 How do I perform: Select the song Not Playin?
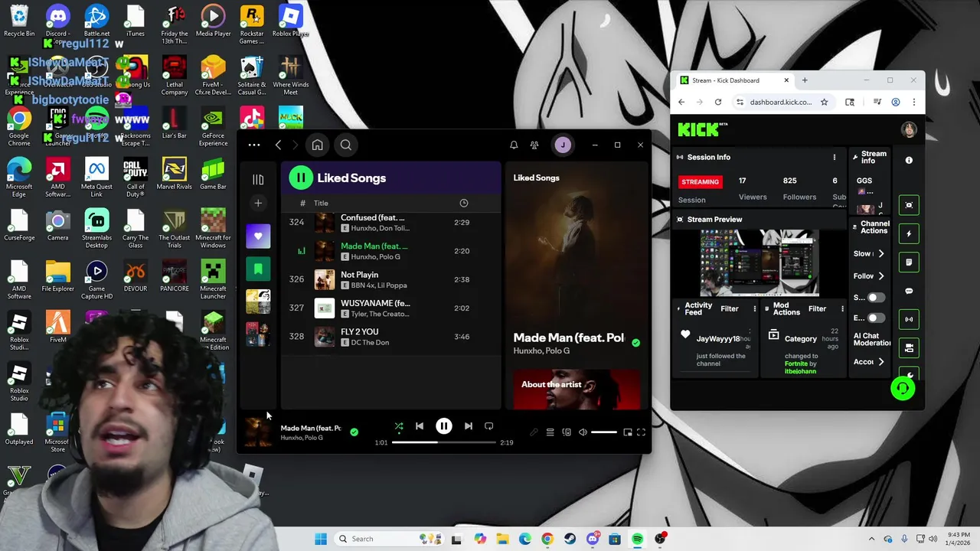click(359, 275)
